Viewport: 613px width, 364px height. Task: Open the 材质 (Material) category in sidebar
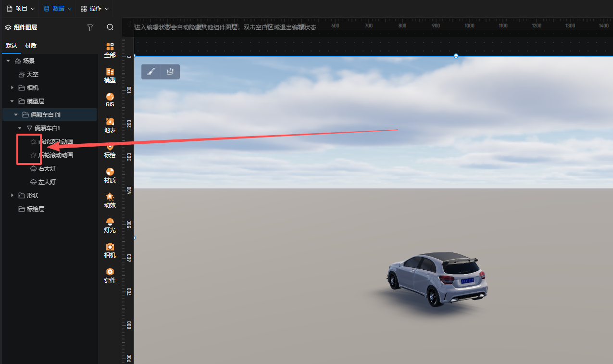[x=110, y=175]
